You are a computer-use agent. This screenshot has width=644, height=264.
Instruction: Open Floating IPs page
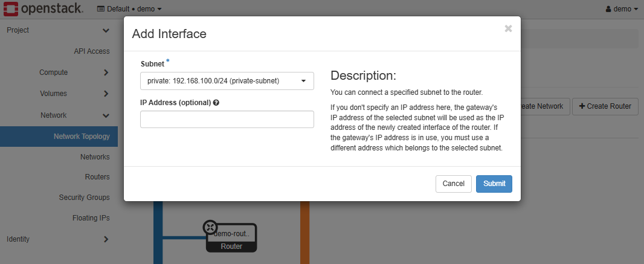[91, 218]
